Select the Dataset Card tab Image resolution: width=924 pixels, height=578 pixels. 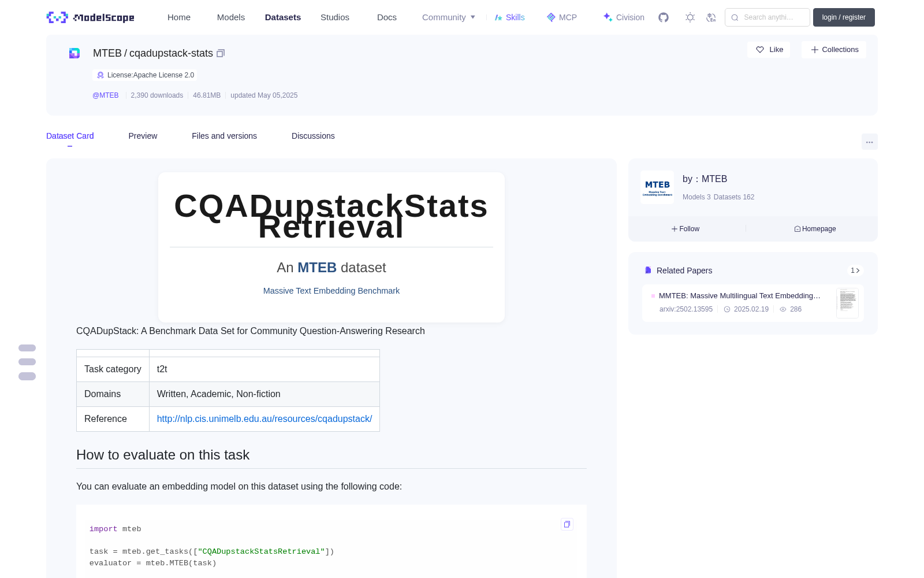pyautogui.click(x=70, y=136)
